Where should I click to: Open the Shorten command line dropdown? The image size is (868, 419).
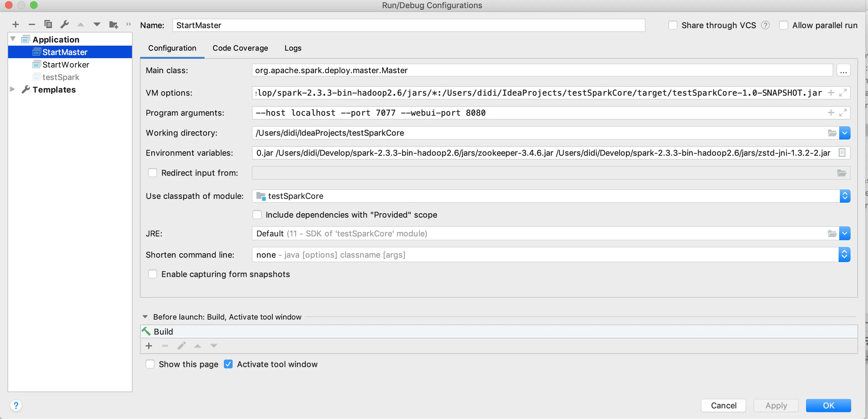(845, 255)
